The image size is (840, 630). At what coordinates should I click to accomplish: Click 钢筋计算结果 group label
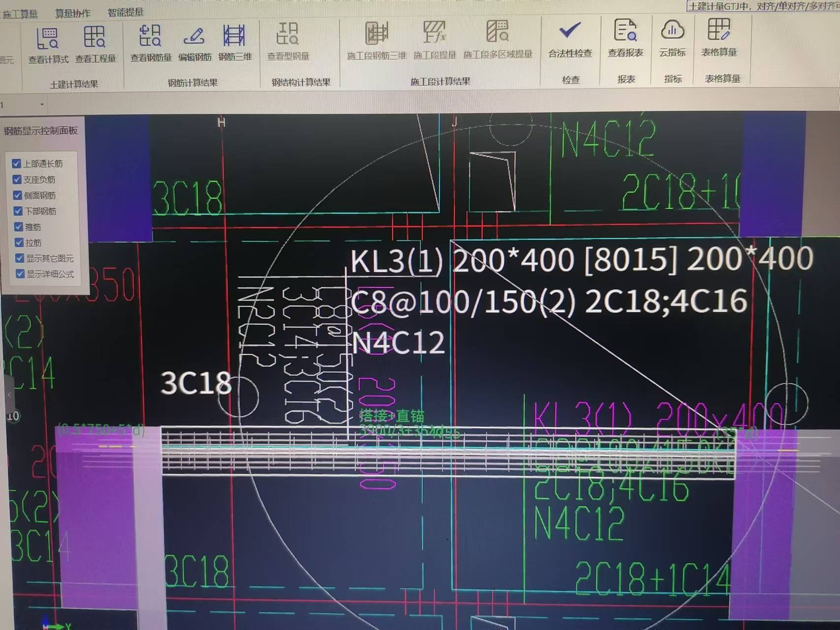coord(193,83)
